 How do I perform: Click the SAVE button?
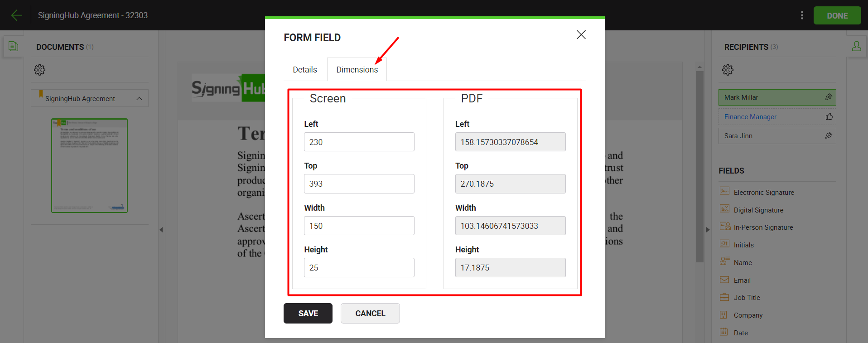click(x=308, y=314)
